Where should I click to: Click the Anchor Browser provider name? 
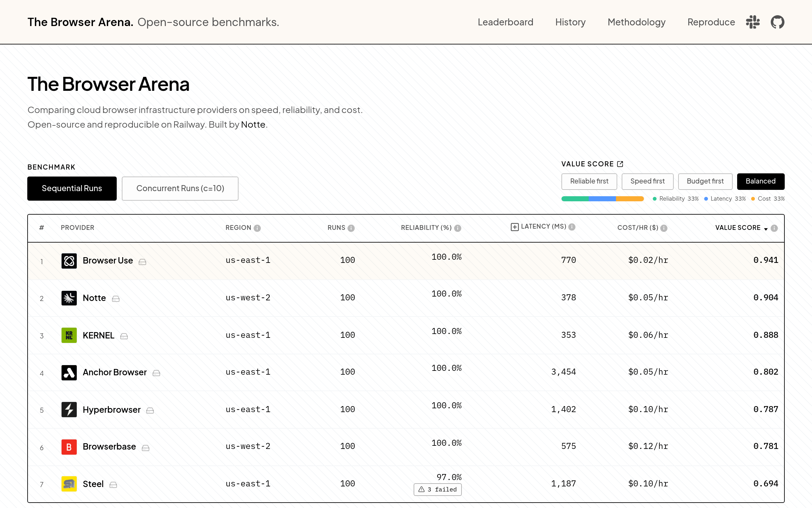tap(115, 372)
